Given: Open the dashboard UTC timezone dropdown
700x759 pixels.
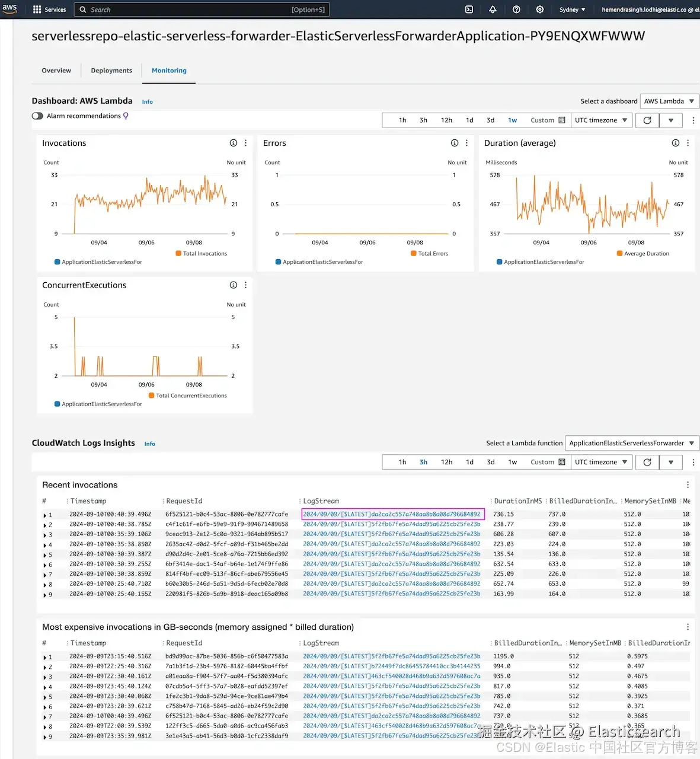Looking at the screenshot, I should [x=601, y=120].
